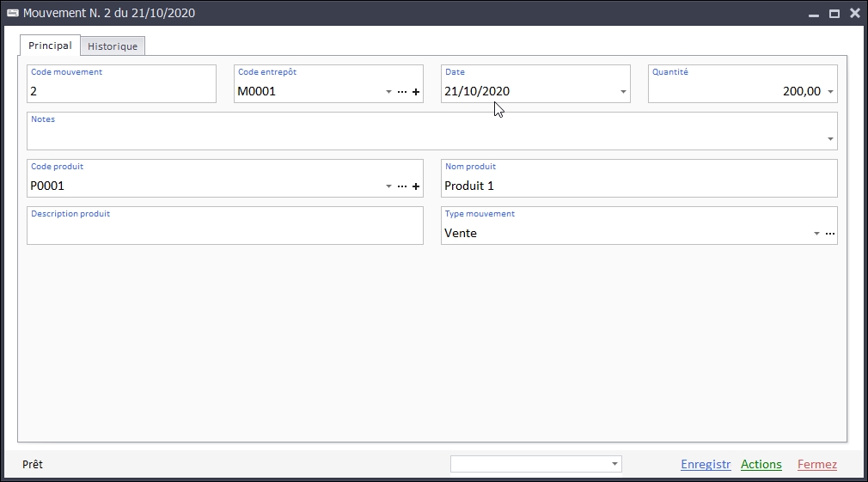Click the window icon in title bar

point(12,13)
